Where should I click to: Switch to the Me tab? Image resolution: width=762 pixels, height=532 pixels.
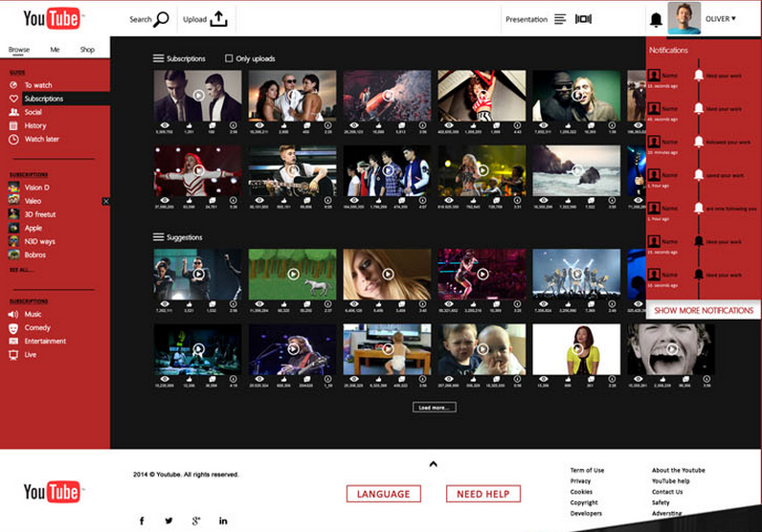(55, 49)
